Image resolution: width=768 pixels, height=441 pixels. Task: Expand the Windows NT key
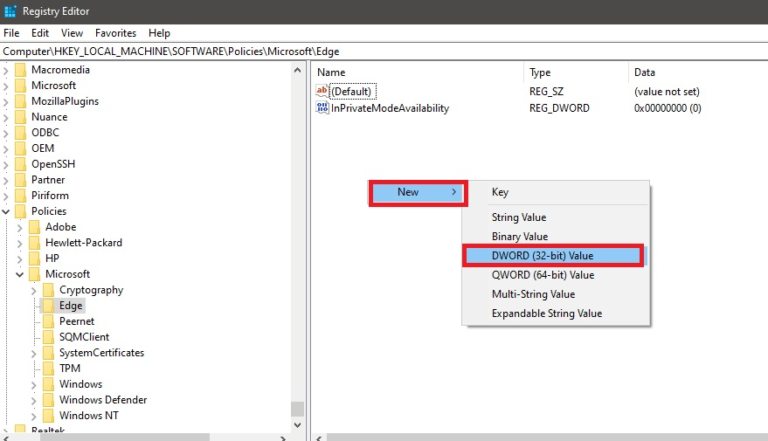[x=34, y=416]
